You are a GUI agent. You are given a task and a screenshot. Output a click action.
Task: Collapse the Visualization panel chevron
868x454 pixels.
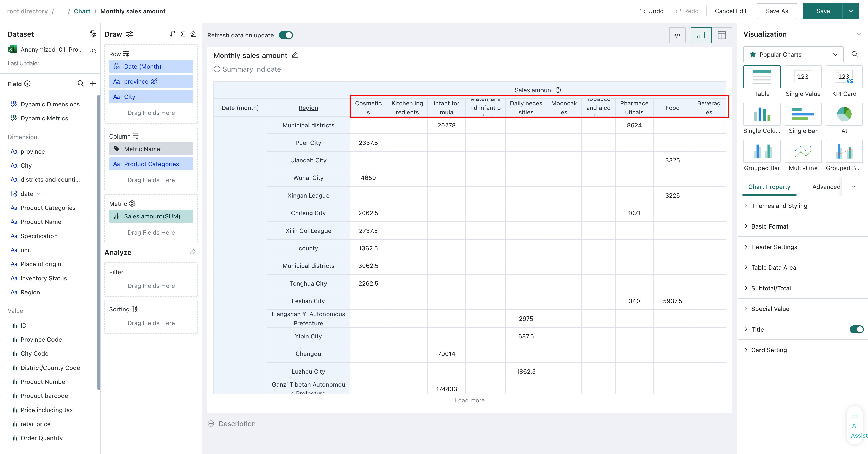coord(859,34)
